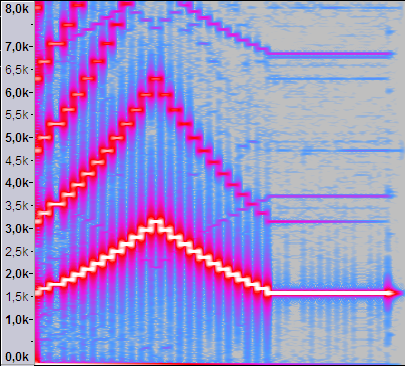
Task: Click the 2,0k frequency ruler label
Action: 17,274
